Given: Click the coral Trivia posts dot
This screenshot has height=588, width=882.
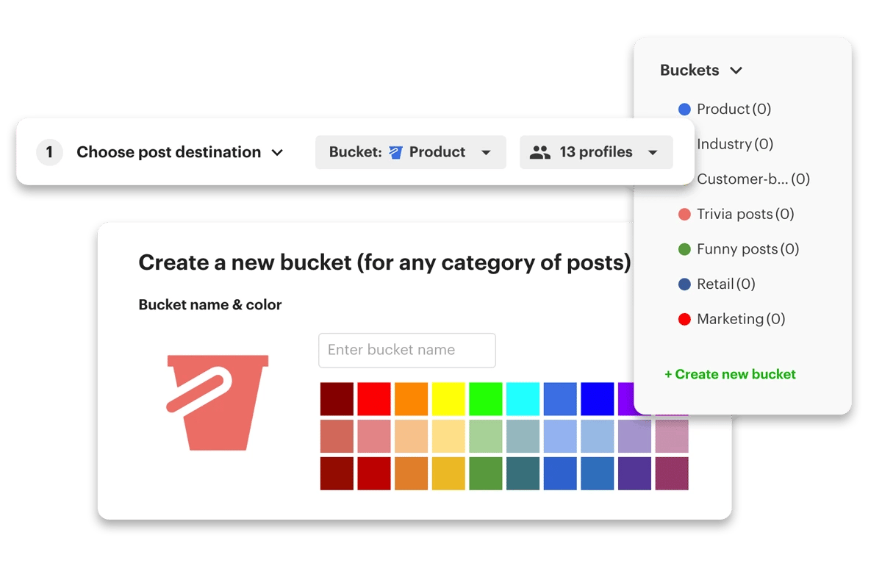Looking at the screenshot, I should click(x=684, y=214).
